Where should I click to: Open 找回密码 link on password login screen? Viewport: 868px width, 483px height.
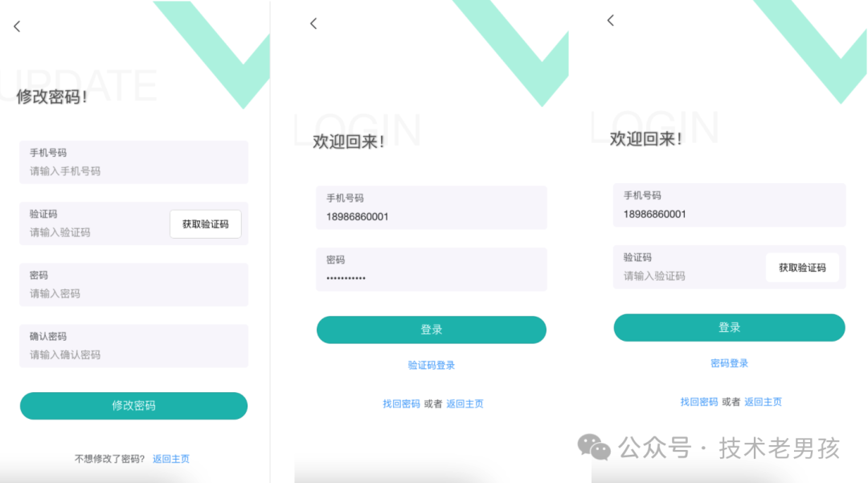(401, 404)
